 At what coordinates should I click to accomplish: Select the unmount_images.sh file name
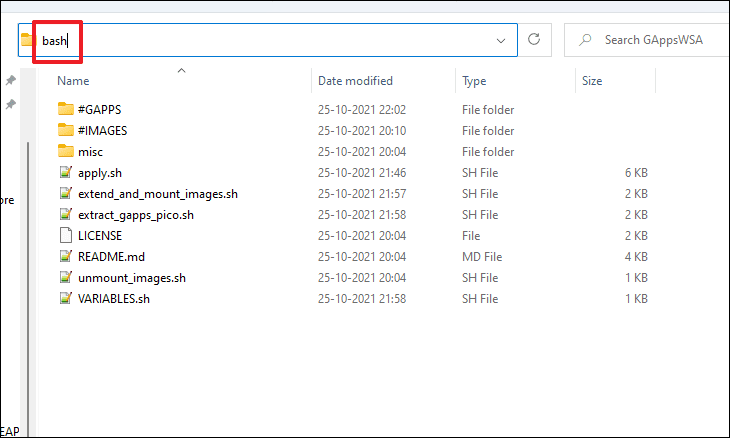(x=132, y=278)
